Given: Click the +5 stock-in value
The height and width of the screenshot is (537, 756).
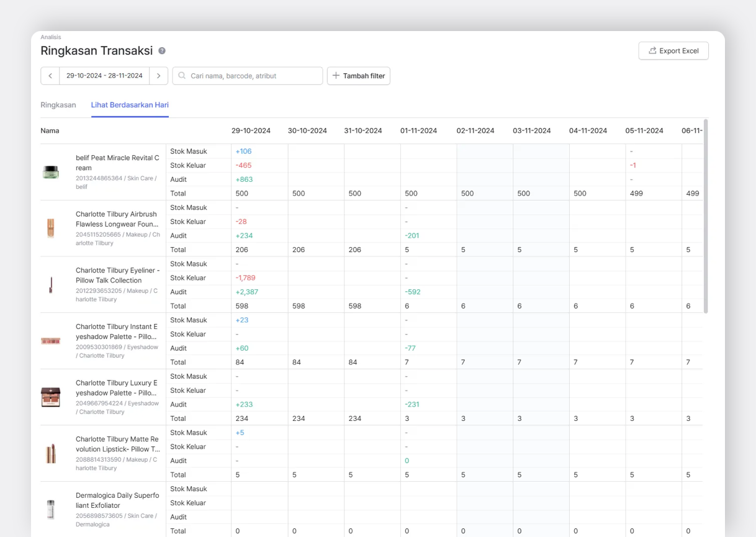Looking at the screenshot, I should tap(240, 433).
